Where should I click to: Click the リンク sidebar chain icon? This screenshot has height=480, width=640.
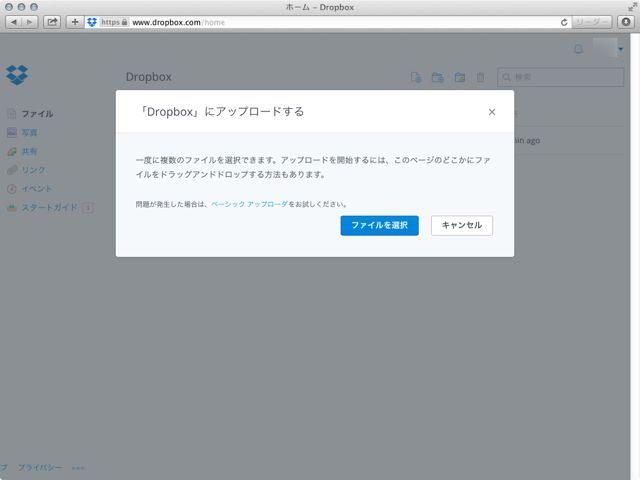click(x=12, y=170)
